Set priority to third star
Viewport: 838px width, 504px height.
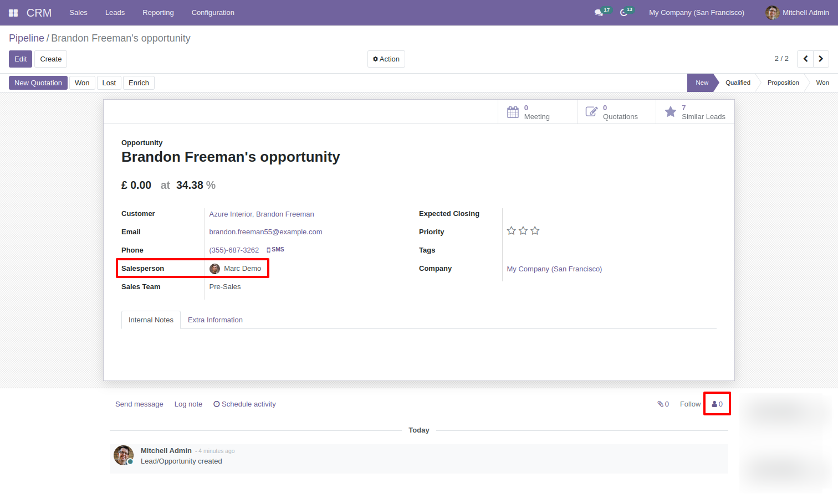pos(535,230)
